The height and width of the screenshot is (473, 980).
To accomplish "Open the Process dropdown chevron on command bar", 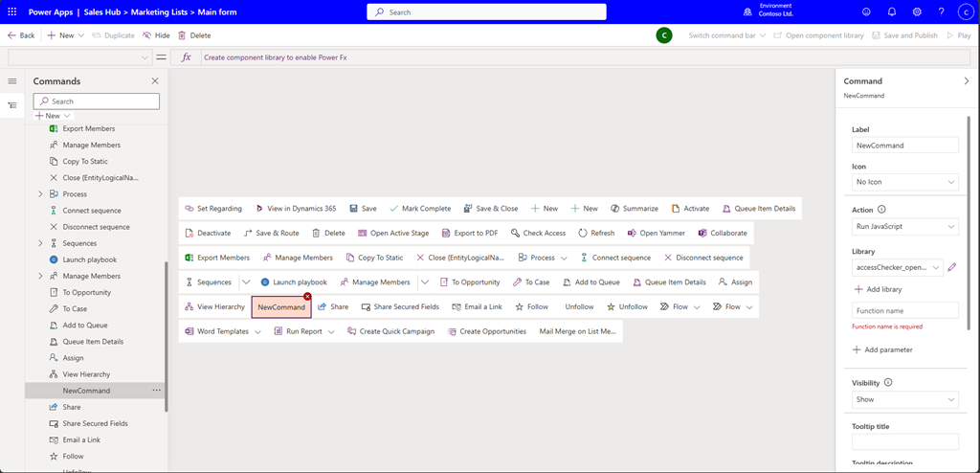I will click(x=565, y=258).
